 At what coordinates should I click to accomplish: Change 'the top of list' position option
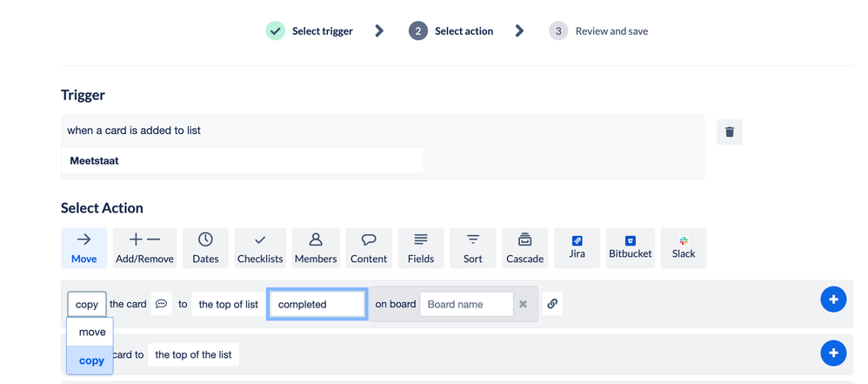coord(229,304)
